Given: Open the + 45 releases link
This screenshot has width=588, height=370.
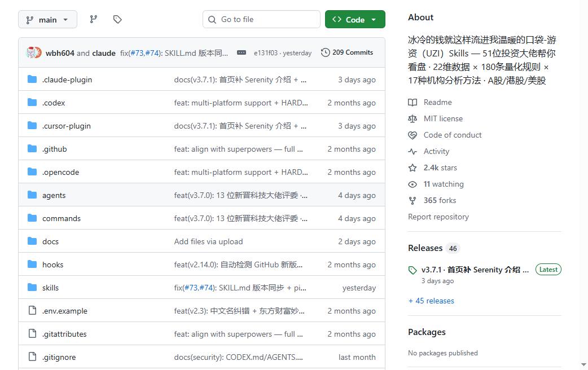Looking at the screenshot, I should click(x=431, y=301).
